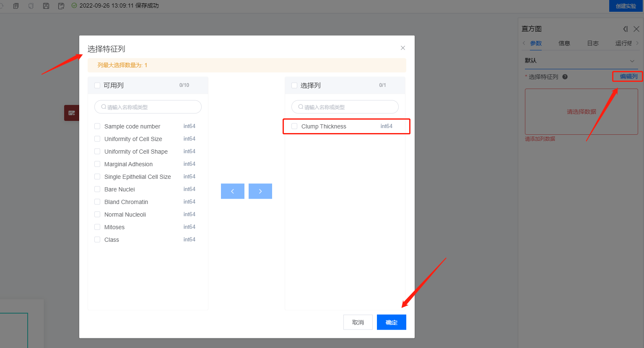Click the save icon in top toolbar

click(x=46, y=6)
